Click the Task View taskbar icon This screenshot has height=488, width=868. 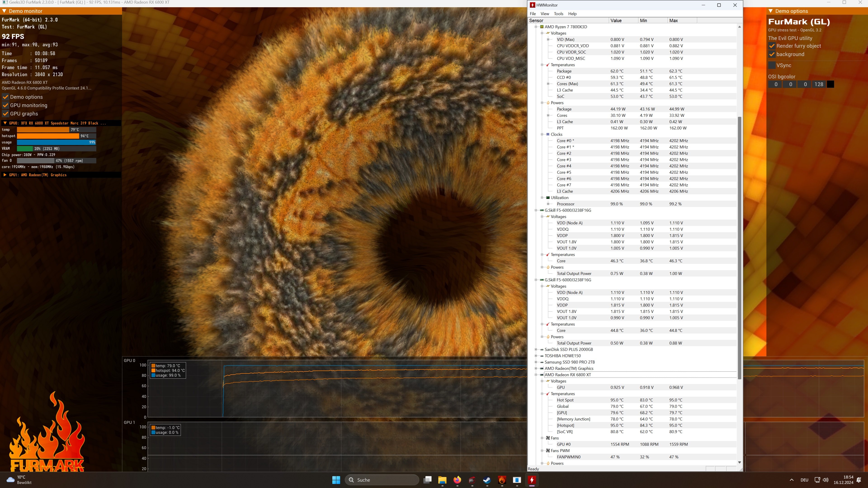428,480
